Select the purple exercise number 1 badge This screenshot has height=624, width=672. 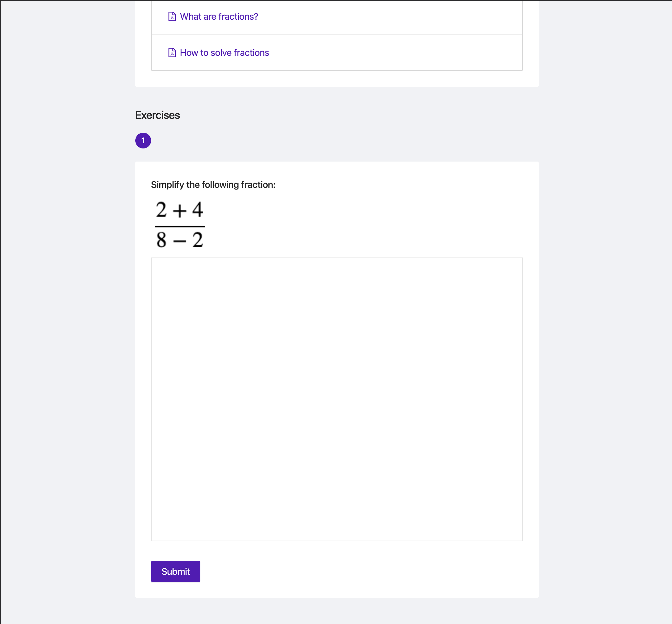point(143,141)
